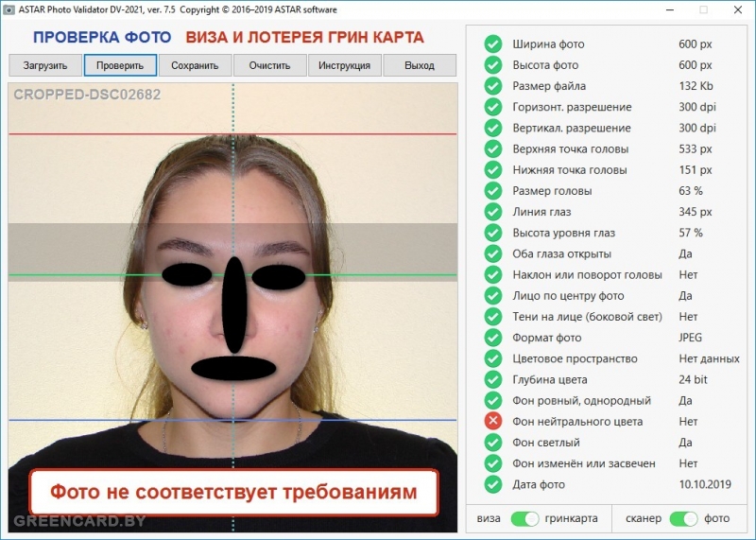Toggle the сканер / фото switch
The image size is (756, 540).
[x=683, y=519]
